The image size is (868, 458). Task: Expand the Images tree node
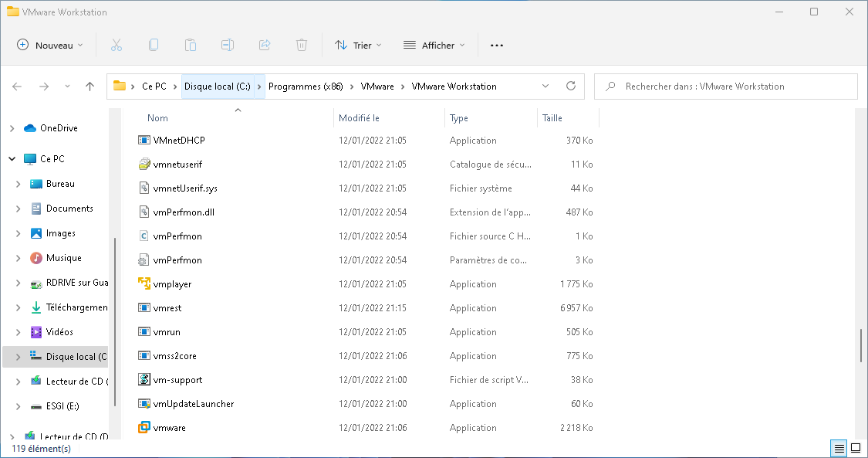[x=19, y=234]
